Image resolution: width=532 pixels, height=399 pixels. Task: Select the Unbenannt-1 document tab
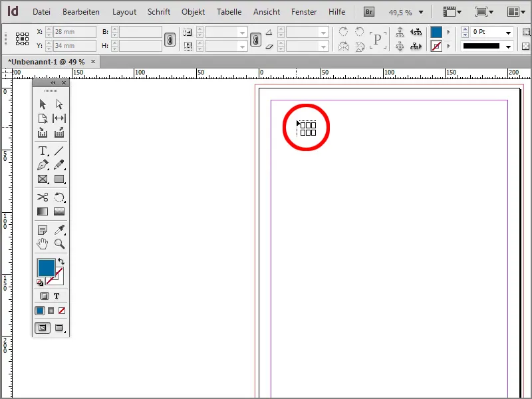(x=46, y=62)
